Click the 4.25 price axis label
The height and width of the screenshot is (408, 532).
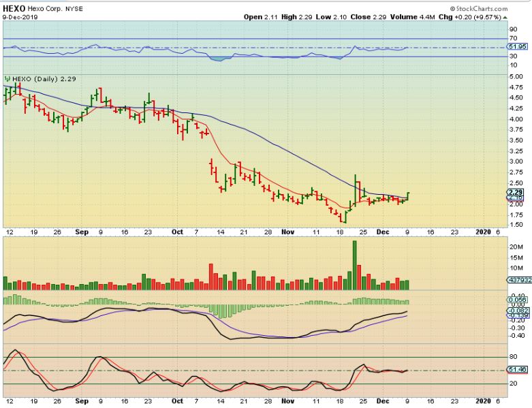(516, 109)
